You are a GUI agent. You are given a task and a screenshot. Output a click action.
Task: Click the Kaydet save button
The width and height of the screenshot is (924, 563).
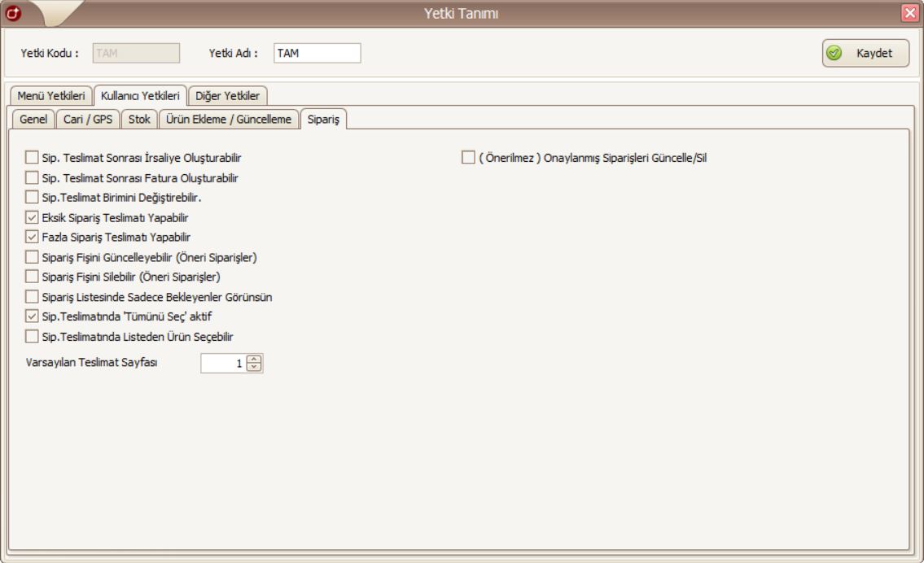pyautogui.click(x=865, y=53)
